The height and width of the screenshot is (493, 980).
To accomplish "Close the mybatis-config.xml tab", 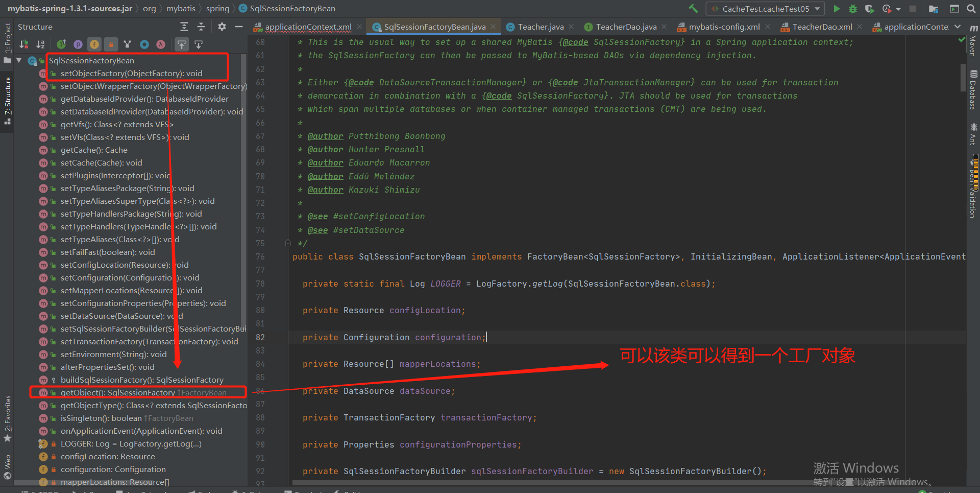I will [x=768, y=27].
